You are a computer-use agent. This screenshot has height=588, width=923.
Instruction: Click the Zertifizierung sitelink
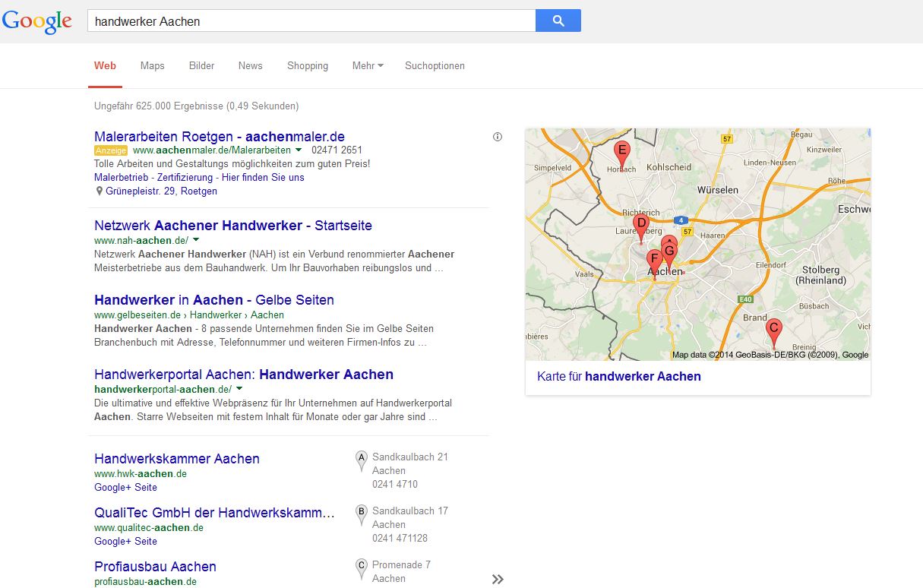click(185, 177)
